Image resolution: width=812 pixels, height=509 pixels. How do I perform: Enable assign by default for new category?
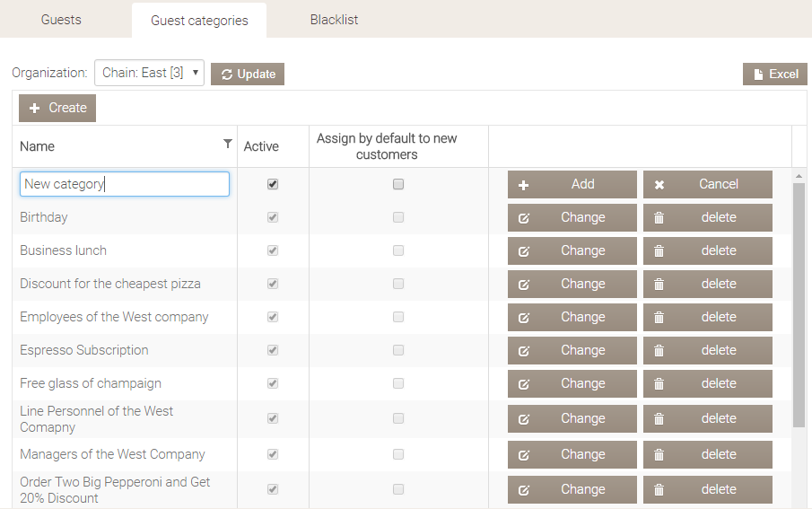tap(398, 184)
